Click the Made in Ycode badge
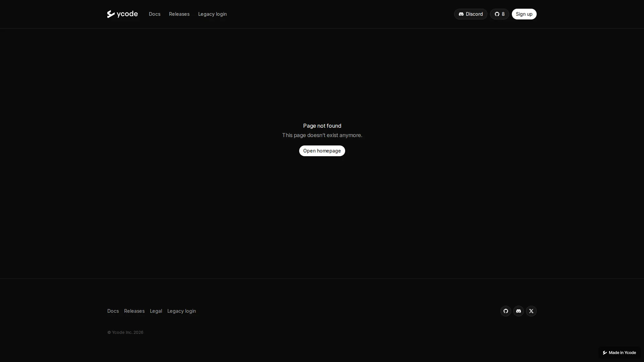This screenshot has width=644, height=362. click(619, 352)
